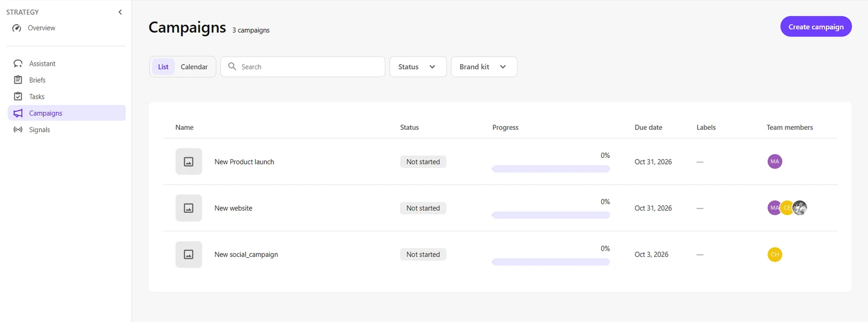Click the Team members column header

tap(790, 128)
